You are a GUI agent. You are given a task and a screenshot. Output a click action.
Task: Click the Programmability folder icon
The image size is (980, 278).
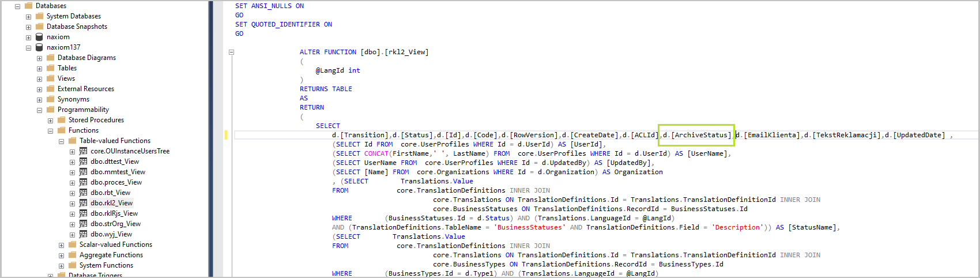(x=50, y=110)
